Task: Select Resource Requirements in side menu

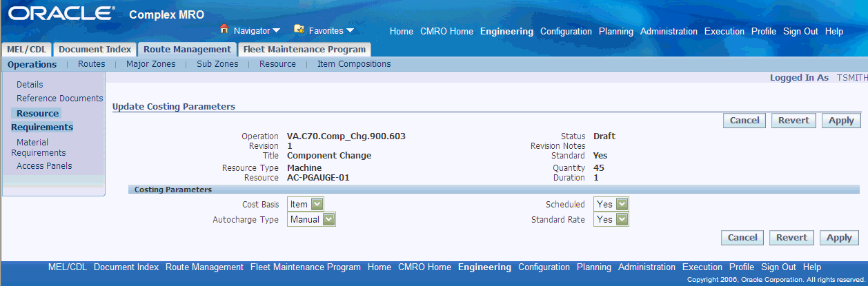Action: coord(42,120)
